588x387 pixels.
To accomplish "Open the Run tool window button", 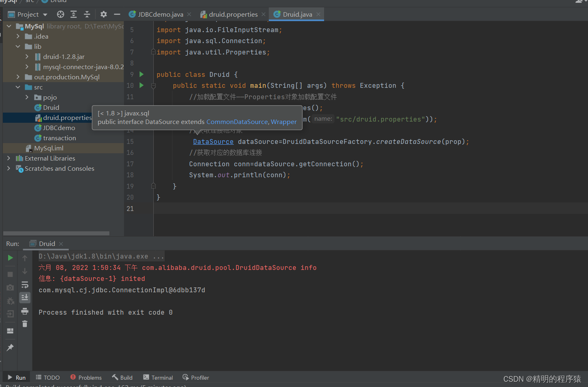I will 16,378.
